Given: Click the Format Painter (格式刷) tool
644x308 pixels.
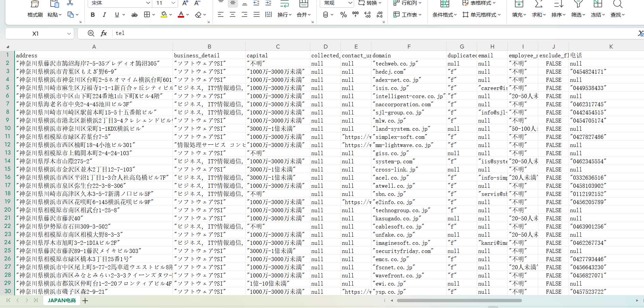Looking at the screenshot, I should pyautogui.click(x=35, y=9).
